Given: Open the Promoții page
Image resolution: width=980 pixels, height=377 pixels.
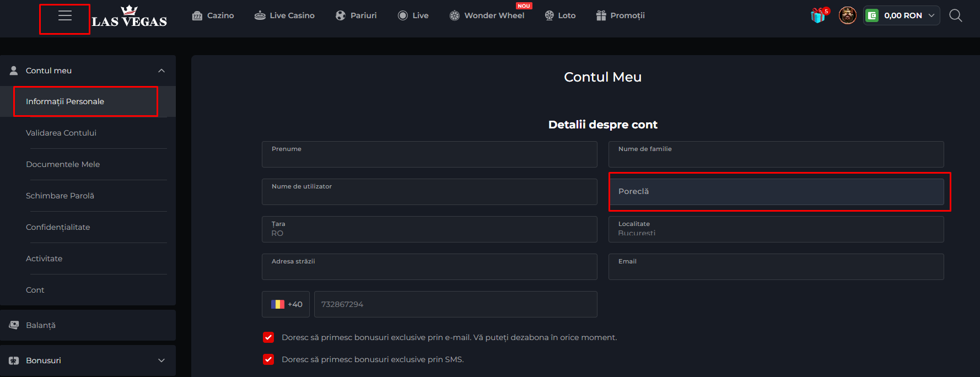Looking at the screenshot, I should 620,15.
